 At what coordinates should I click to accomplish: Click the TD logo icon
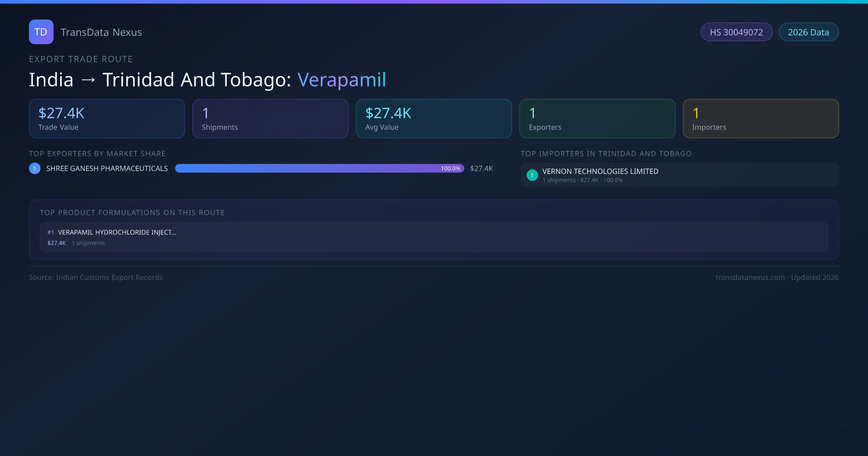[41, 32]
